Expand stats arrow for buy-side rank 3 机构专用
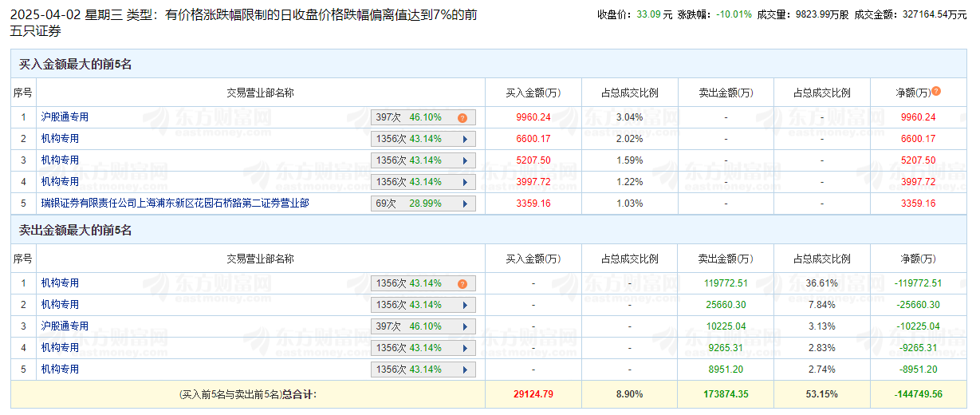Viewport: 980px width, 415px height. pyautogui.click(x=465, y=160)
